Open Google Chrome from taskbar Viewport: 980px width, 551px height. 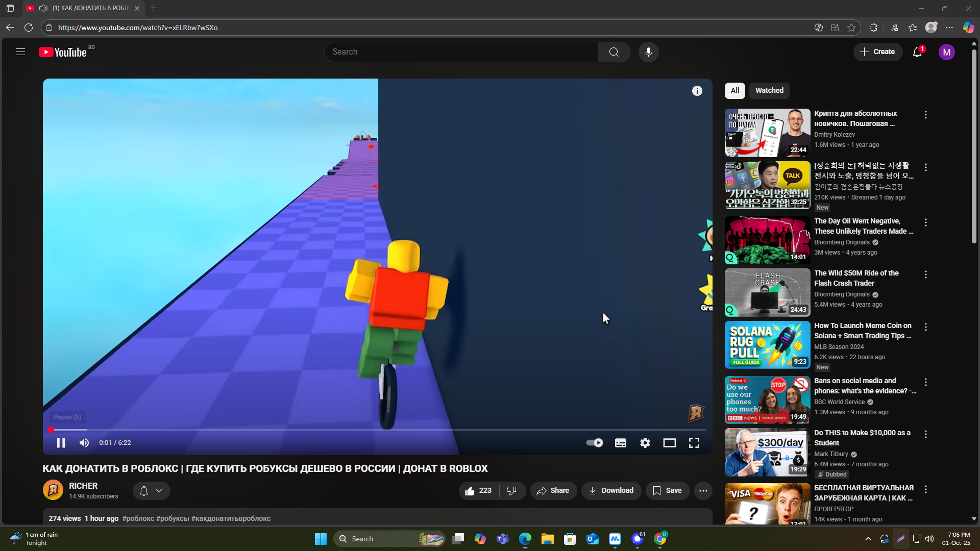pyautogui.click(x=660, y=539)
